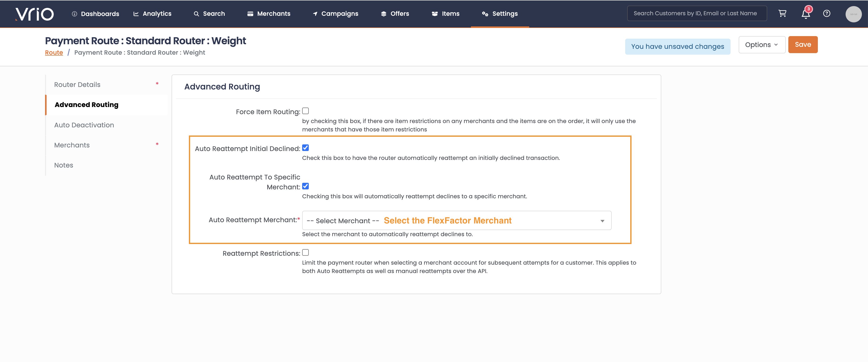Viewport: 868px width, 362px height.
Task: Click the Route breadcrumb link
Action: click(54, 52)
